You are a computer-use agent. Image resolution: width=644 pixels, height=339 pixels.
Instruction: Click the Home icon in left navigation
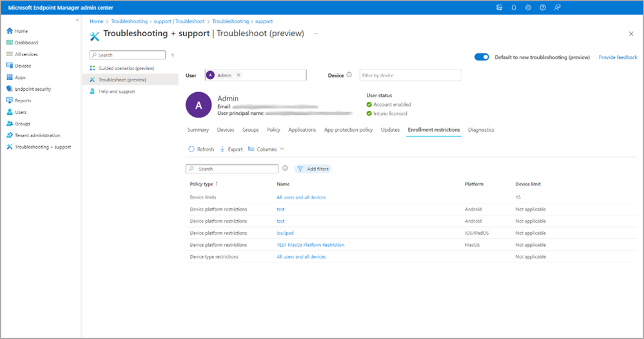point(10,31)
